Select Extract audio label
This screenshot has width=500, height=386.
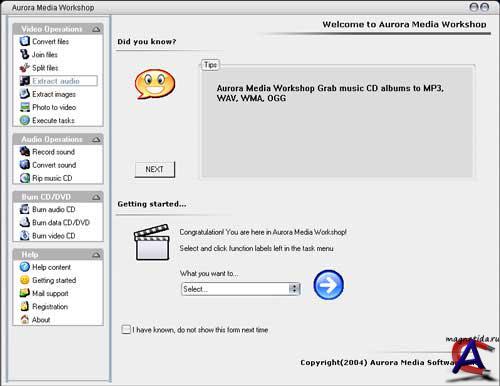pyautogui.click(x=56, y=81)
